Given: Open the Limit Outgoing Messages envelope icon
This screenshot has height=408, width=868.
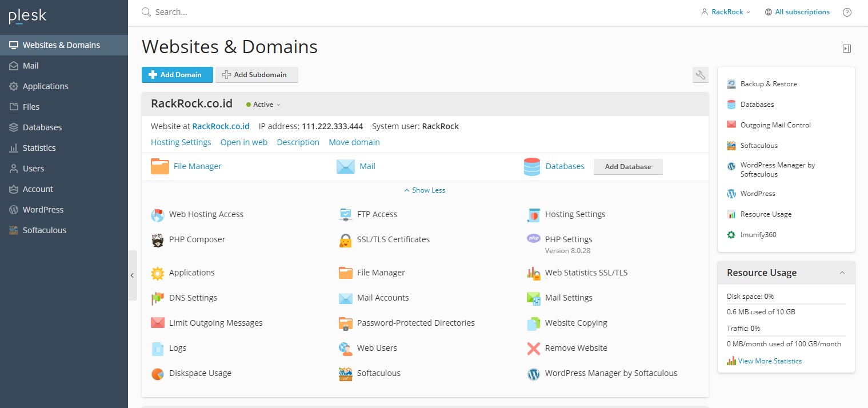Looking at the screenshot, I should [158, 323].
